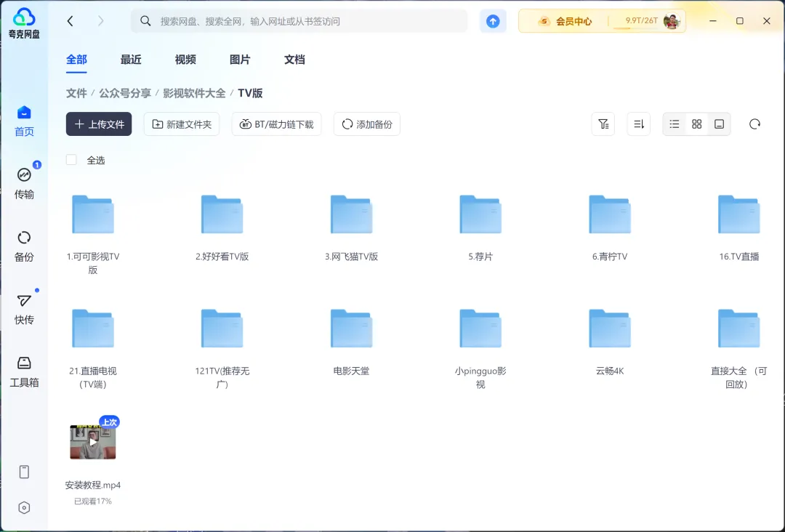Go to 文件 breadcrumb root
The image size is (785, 532).
coord(76,93)
